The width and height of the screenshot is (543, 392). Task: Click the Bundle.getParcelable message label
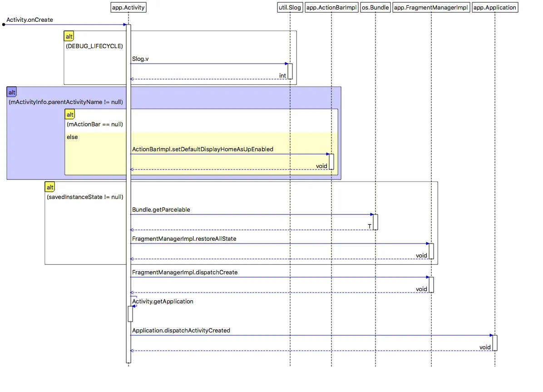pos(161,210)
